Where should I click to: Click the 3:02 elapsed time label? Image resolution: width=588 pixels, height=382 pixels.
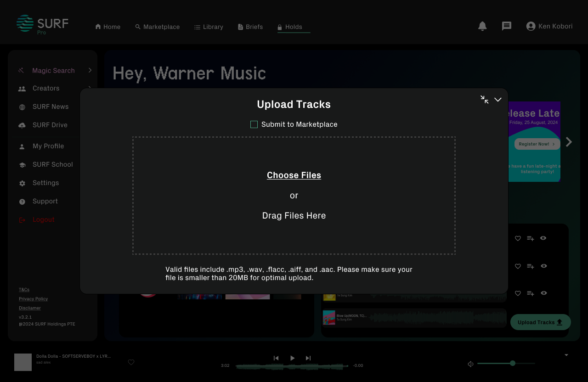225,365
